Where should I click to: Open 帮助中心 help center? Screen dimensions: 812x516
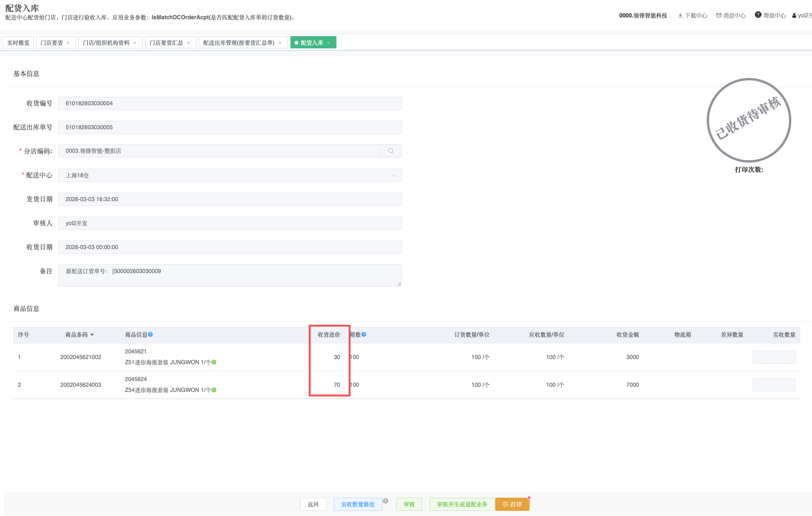click(771, 15)
